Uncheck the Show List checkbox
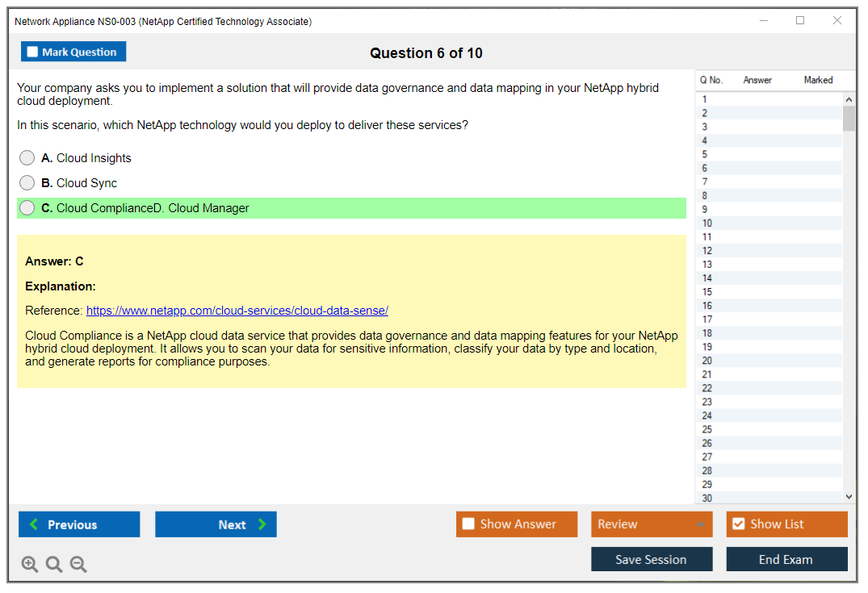This screenshot has width=868, height=593. click(738, 524)
